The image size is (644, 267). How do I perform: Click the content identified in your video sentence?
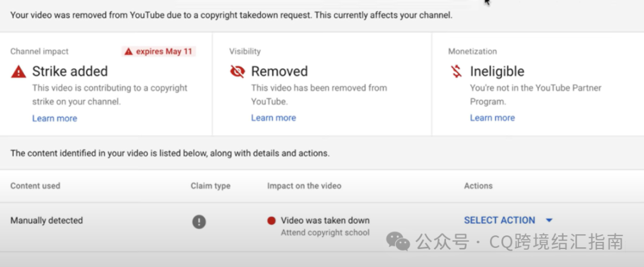(170, 154)
